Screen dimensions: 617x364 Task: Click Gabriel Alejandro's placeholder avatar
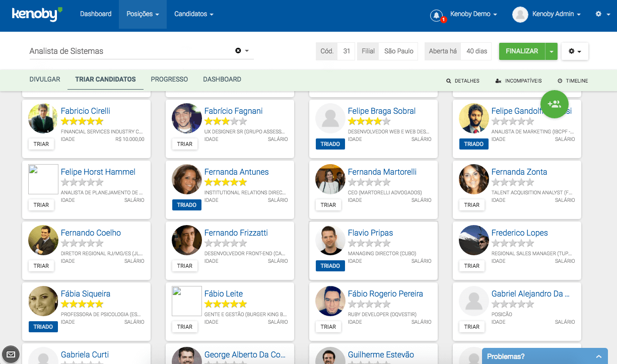[x=474, y=301]
